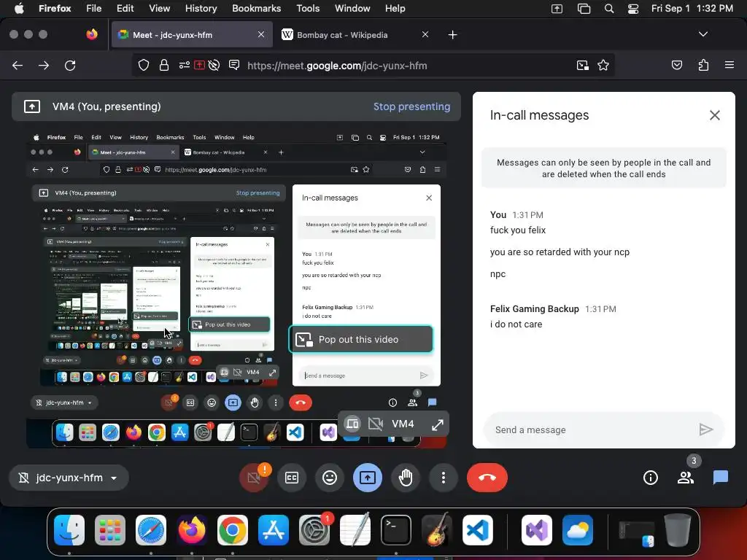This screenshot has width=747, height=560.
Task: Click Trash in the Dock
Action: (x=678, y=529)
